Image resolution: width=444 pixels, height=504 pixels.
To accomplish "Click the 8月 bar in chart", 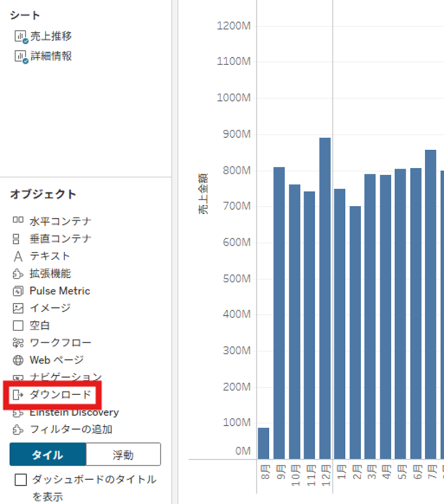I will [264, 443].
